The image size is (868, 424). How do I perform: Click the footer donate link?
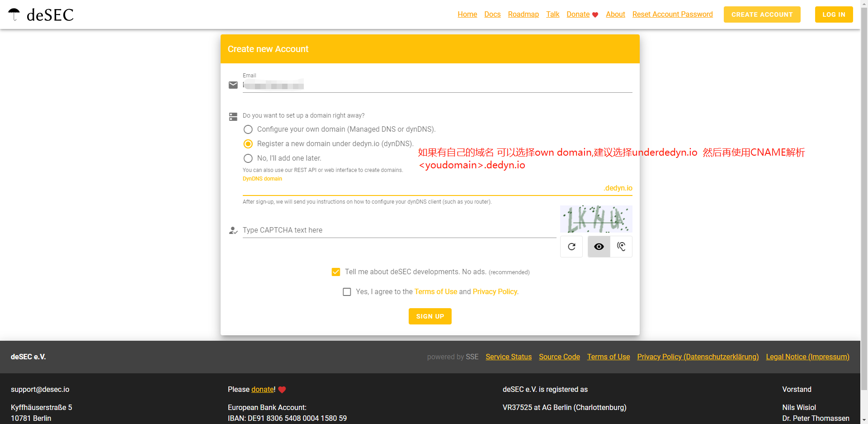coord(263,390)
